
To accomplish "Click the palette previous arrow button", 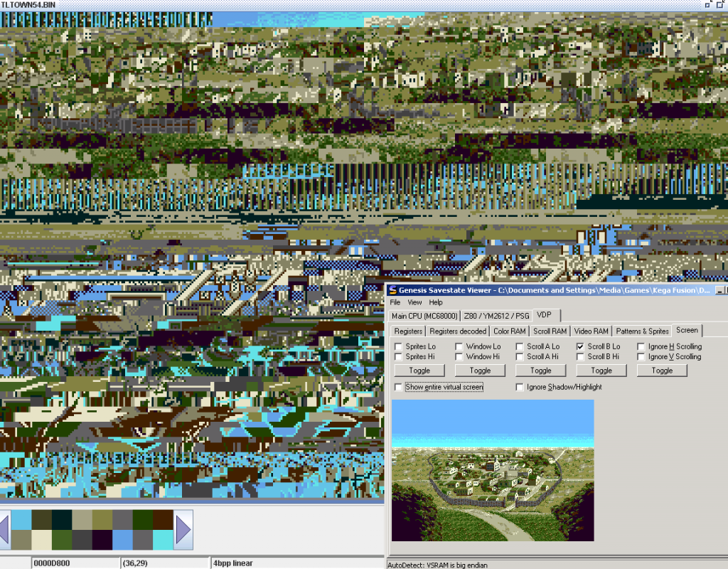I will [4, 530].
